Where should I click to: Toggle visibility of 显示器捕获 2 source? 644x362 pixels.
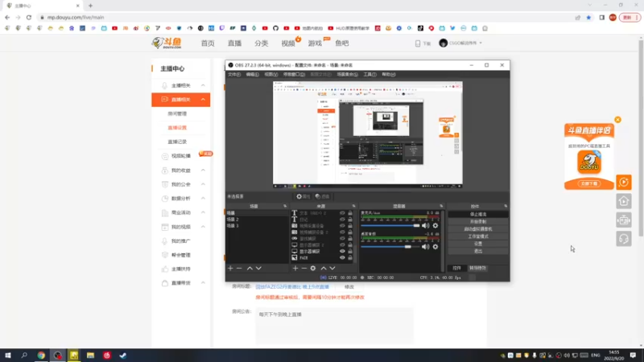click(x=342, y=245)
